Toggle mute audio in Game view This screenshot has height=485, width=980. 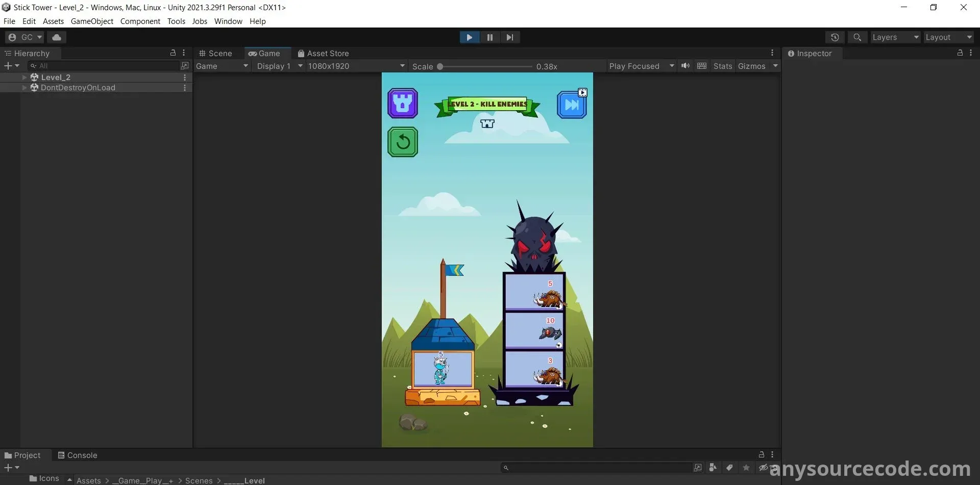685,66
